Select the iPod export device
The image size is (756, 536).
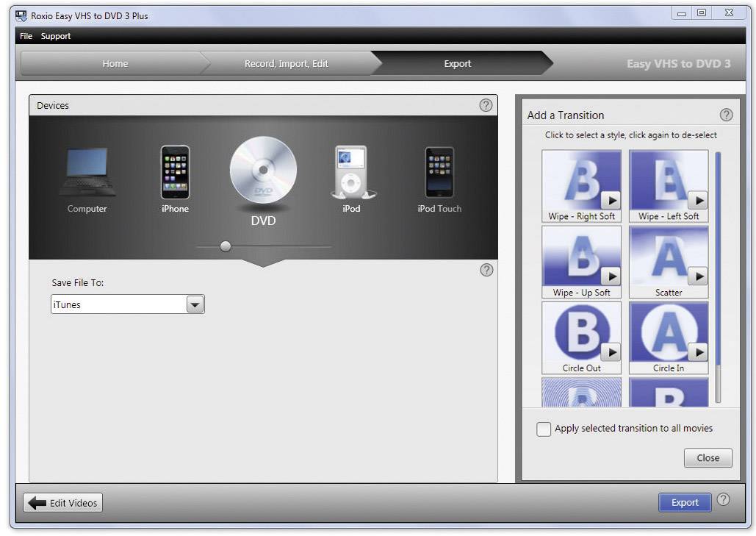coord(351,173)
